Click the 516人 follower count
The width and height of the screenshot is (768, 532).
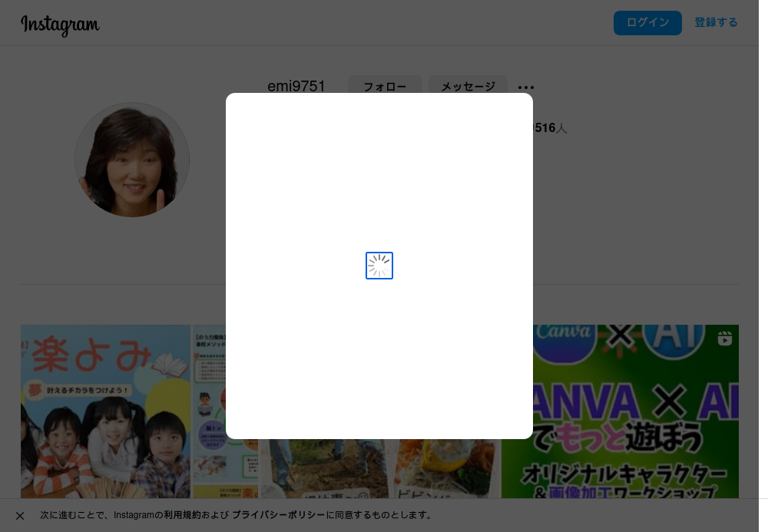tap(550, 128)
